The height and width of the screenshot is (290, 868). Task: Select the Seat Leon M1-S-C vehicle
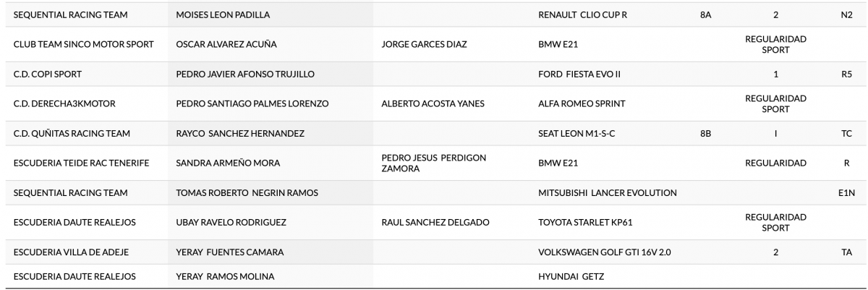(577, 133)
